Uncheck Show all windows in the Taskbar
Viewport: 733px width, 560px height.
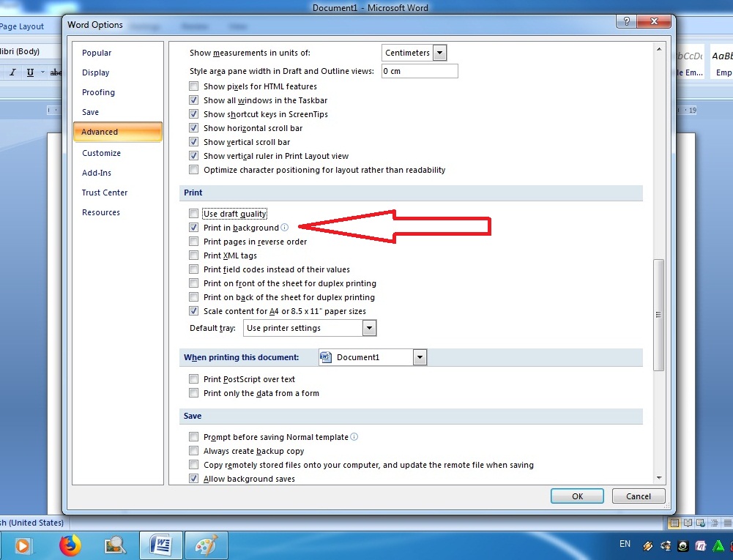(x=193, y=100)
